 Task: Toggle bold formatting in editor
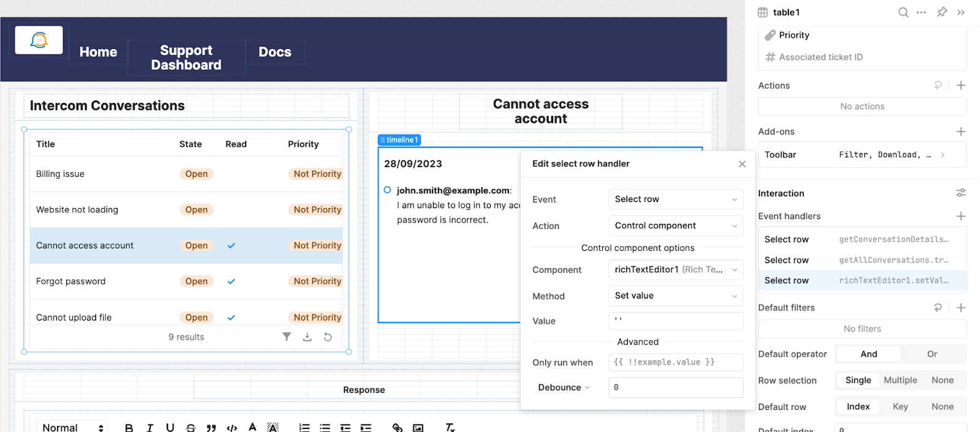point(129,428)
